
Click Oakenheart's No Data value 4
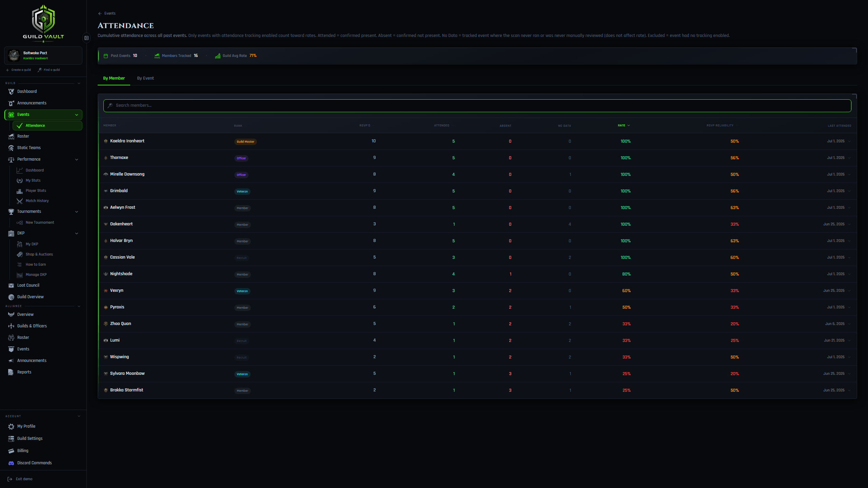[570, 224]
